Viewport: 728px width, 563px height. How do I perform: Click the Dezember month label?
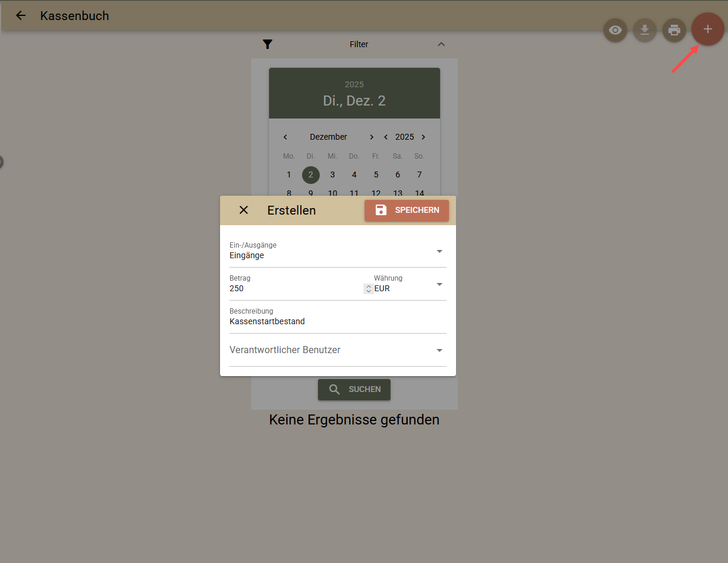(329, 137)
